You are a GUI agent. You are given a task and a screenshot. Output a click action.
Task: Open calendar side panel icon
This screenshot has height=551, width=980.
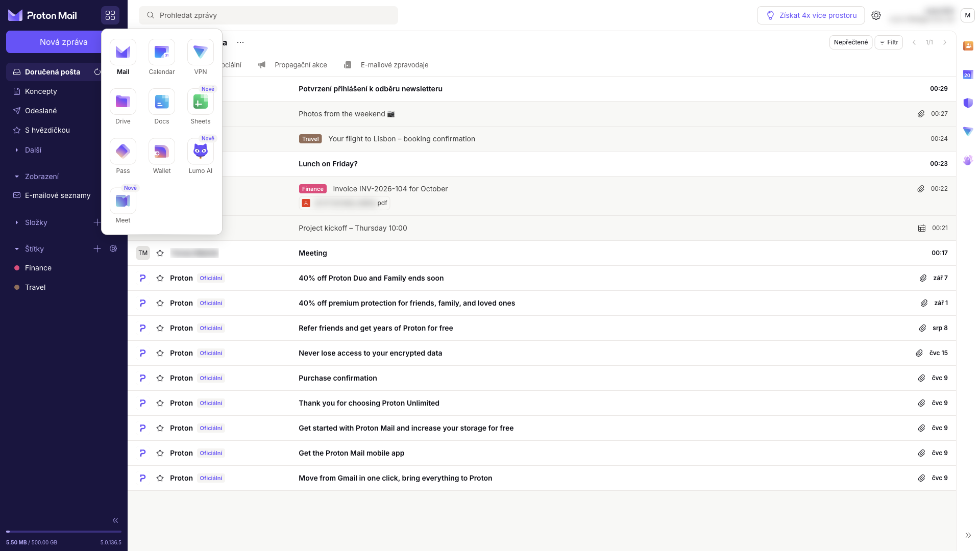point(968,74)
